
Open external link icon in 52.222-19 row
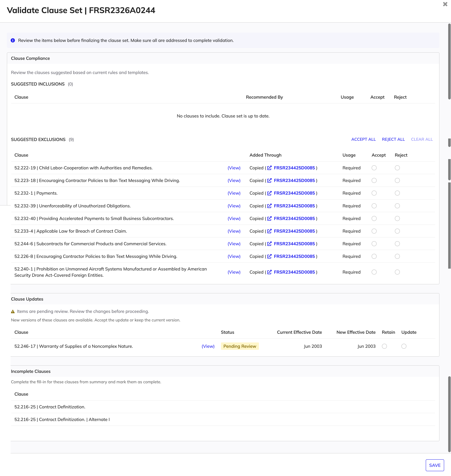(269, 168)
